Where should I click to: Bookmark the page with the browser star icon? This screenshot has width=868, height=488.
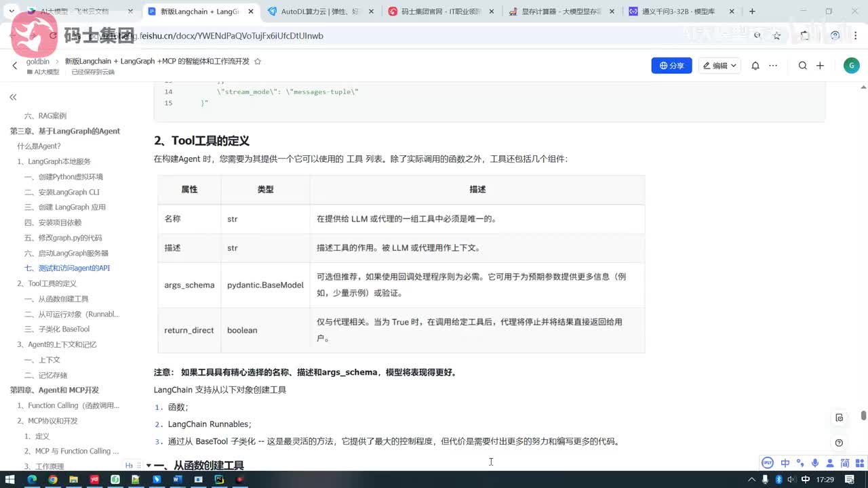pyautogui.click(x=777, y=36)
